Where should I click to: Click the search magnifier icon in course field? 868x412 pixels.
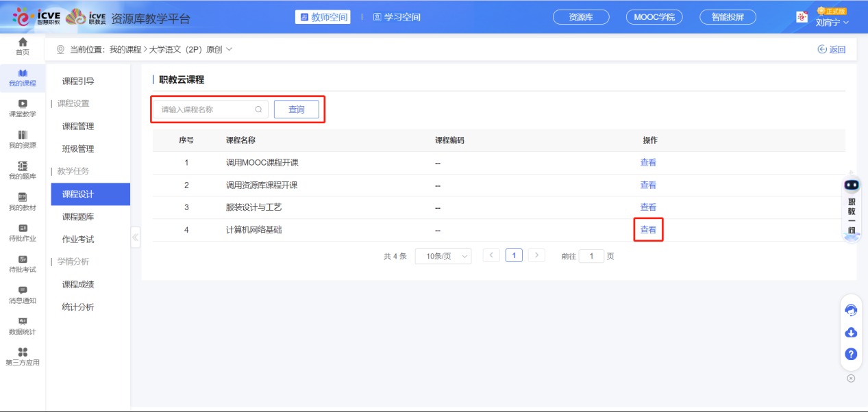tap(258, 110)
